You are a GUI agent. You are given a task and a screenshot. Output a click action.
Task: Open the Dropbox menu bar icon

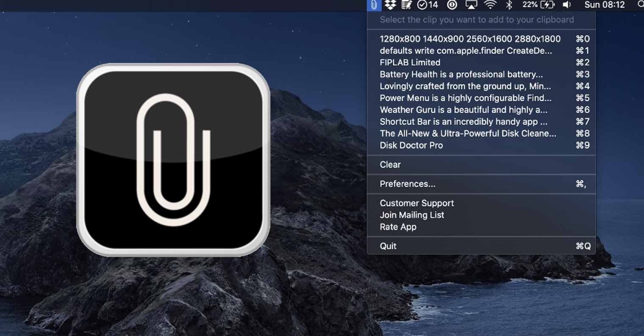click(390, 5)
